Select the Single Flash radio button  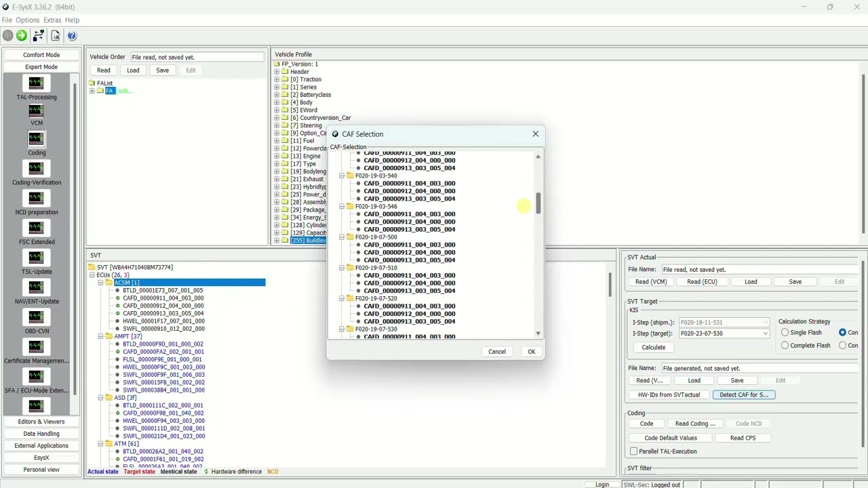coord(785,333)
